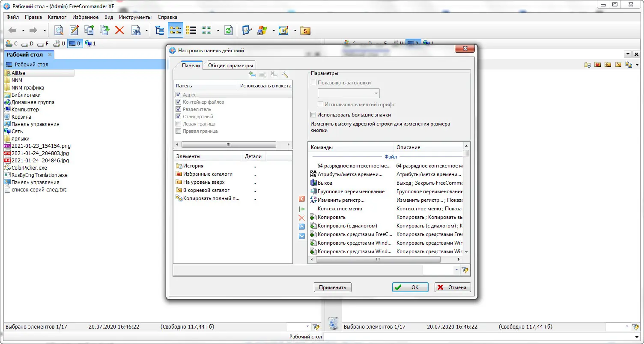Click the panel list horizontal scrollbar
Viewport: 644px width, 344px height.
229,145
